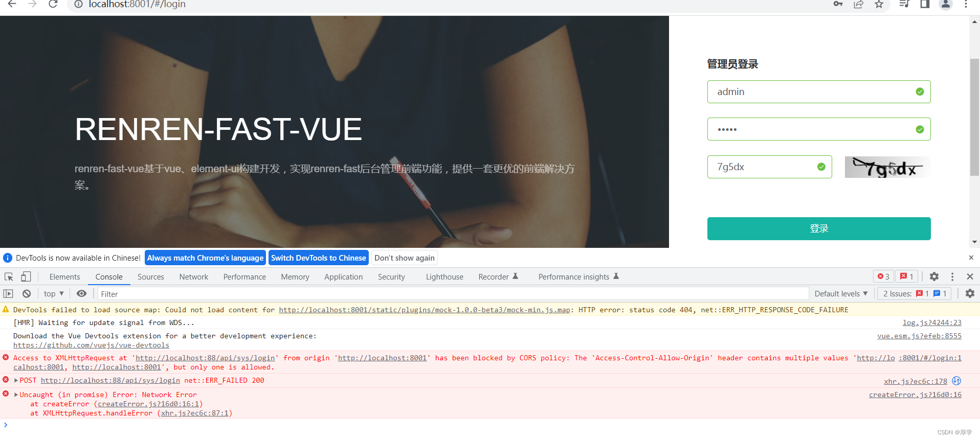Click the page vertical scrollbar thumb

(x=974, y=118)
